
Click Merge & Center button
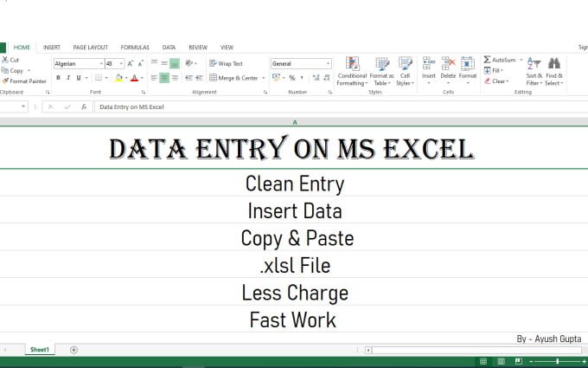(233, 78)
